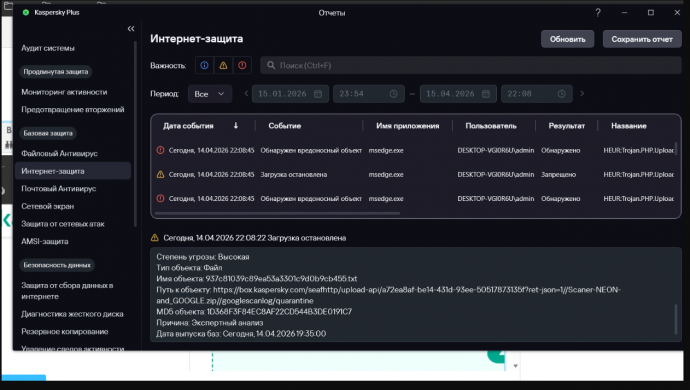Click the Пользователь column header

[x=491, y=126]
